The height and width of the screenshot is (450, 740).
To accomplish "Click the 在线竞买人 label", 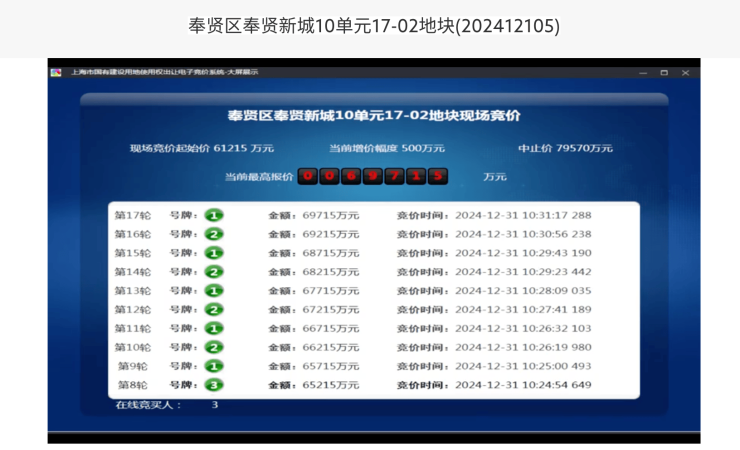I will (148, 405).
